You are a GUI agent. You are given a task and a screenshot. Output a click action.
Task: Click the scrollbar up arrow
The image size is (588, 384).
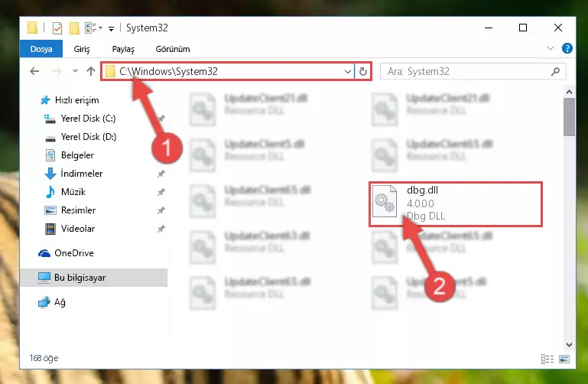569,92
